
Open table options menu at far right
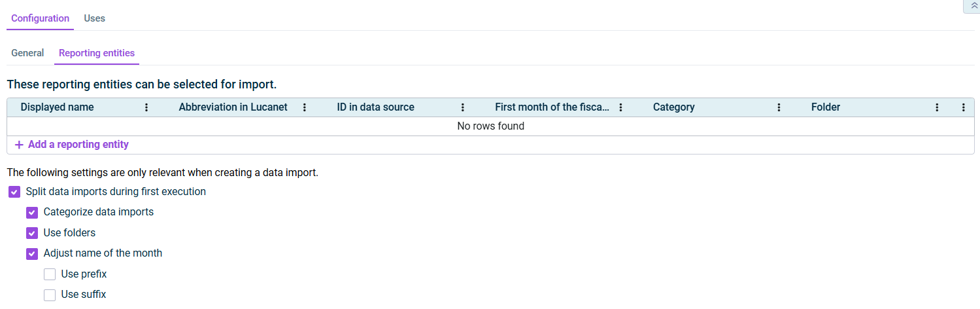[x=963, y=107]
